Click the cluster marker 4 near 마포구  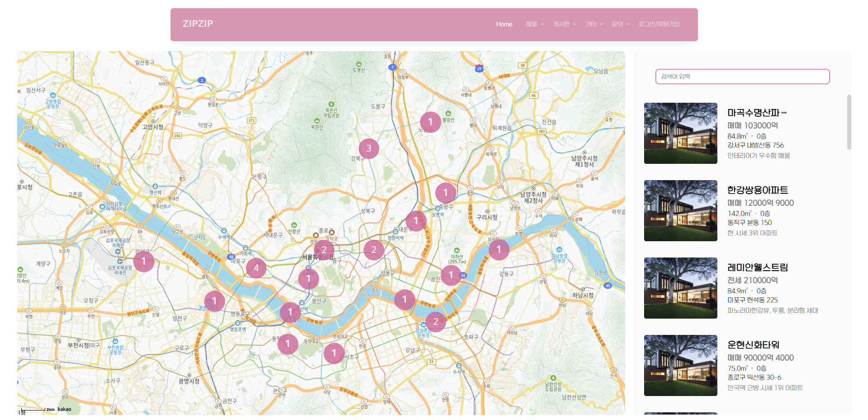[x=256, y=268]
